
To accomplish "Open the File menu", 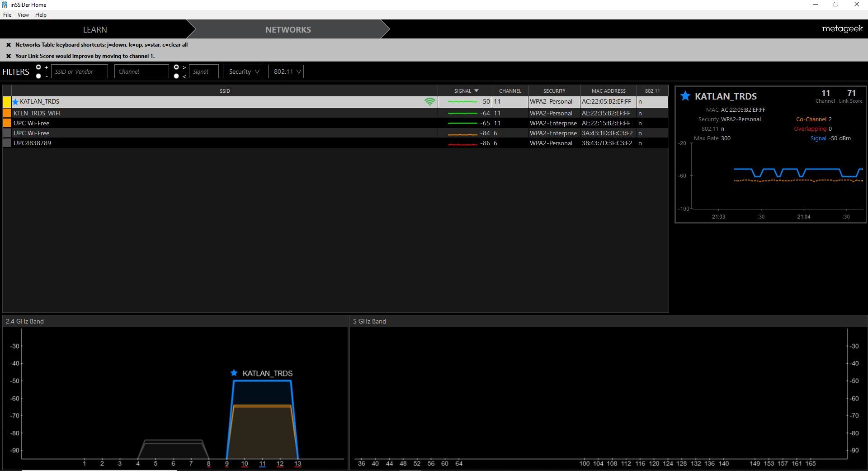I will click(7, 15).
